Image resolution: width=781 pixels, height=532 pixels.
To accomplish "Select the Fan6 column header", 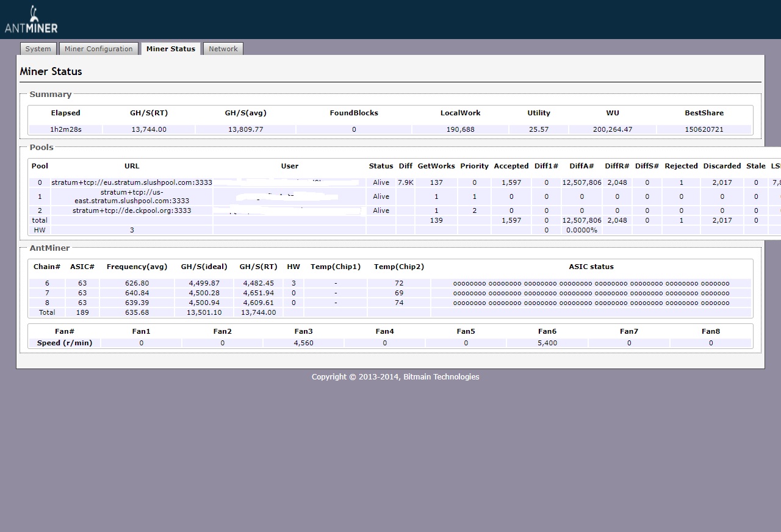I will (547, 331).
